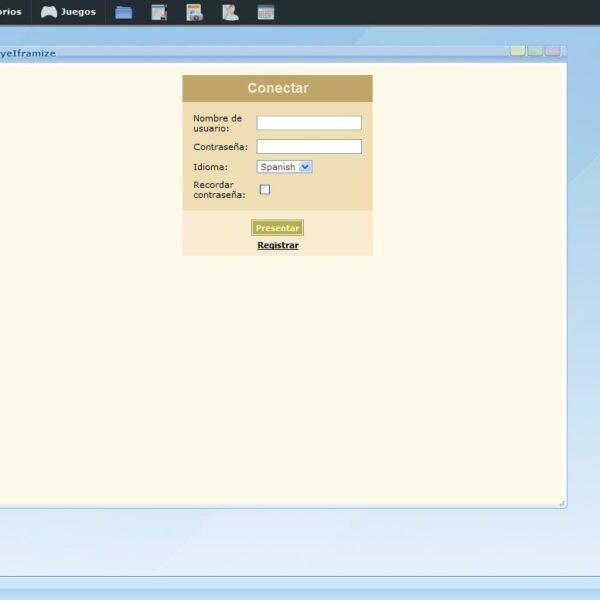The height and width of the screenshot is (600, 600).
Task: Open the Juegos menu
Action: click(x=68, y=12)
